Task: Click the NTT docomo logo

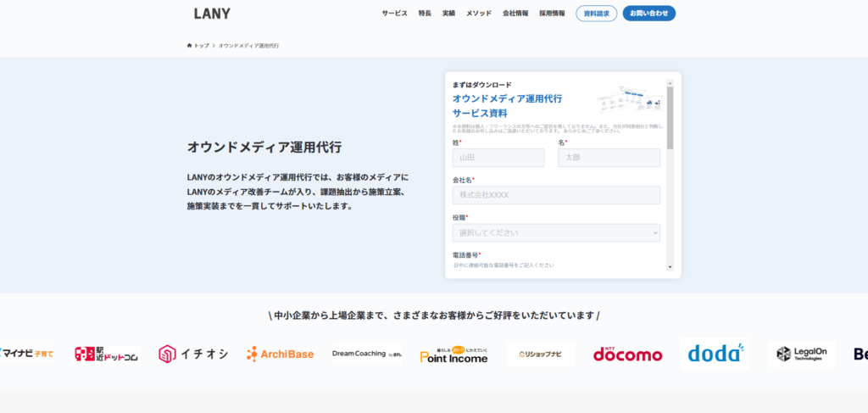Action: click(628, 354)
